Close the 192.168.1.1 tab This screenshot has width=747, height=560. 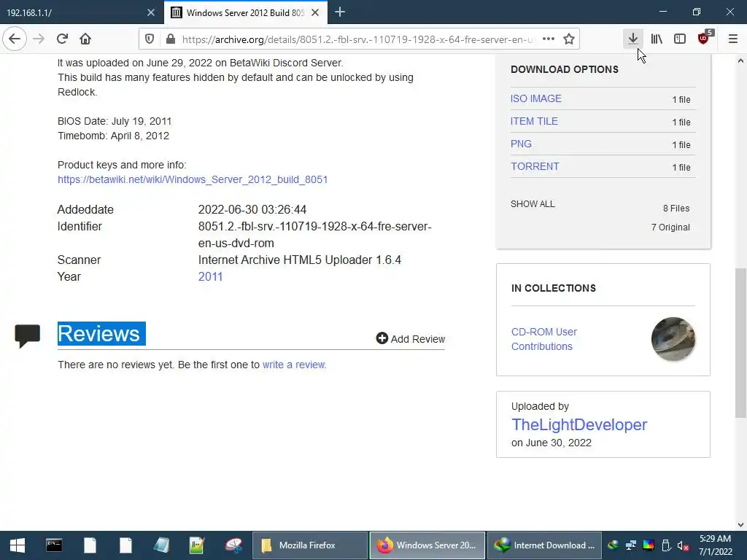pyautogui.click(x=151, y=13)
